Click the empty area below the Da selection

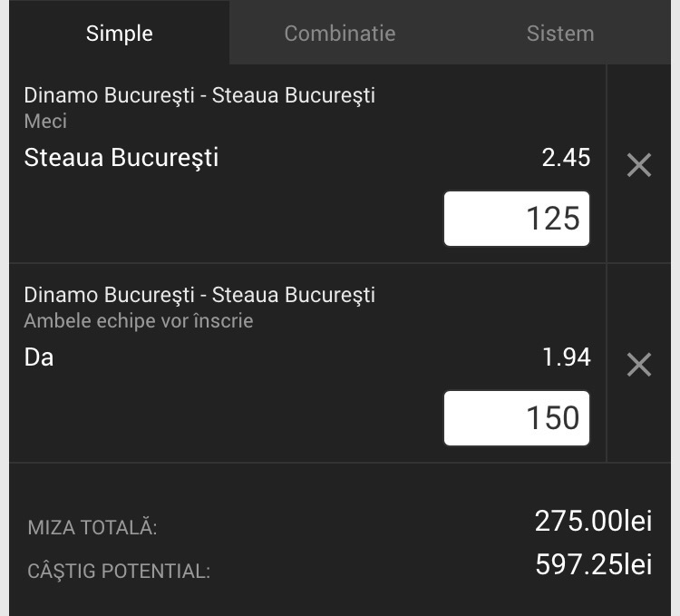(226, 416)
